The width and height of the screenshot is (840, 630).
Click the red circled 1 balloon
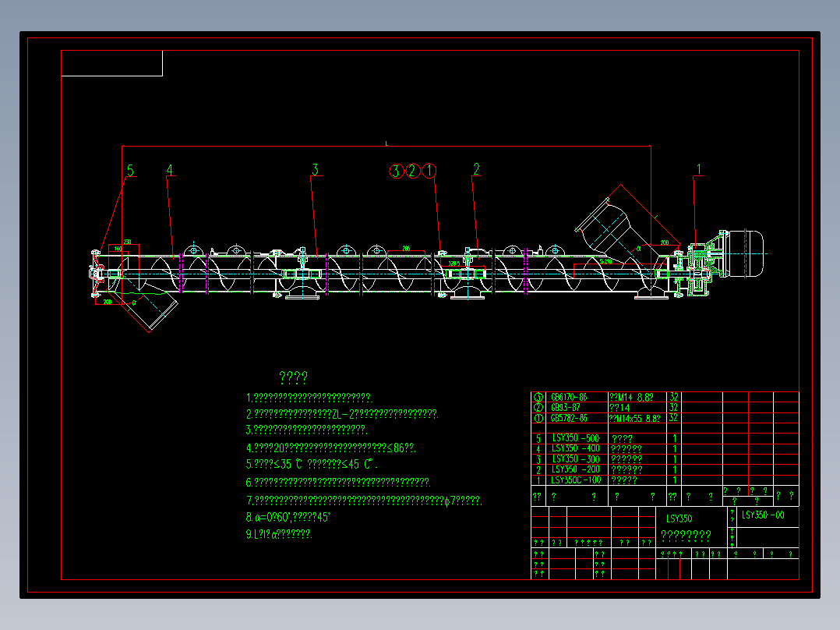tap(429, 171)
